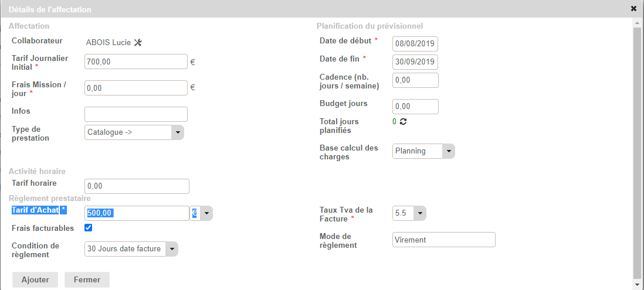Click the Date de début field
This screenshot has height=290, width=644.
415,44
